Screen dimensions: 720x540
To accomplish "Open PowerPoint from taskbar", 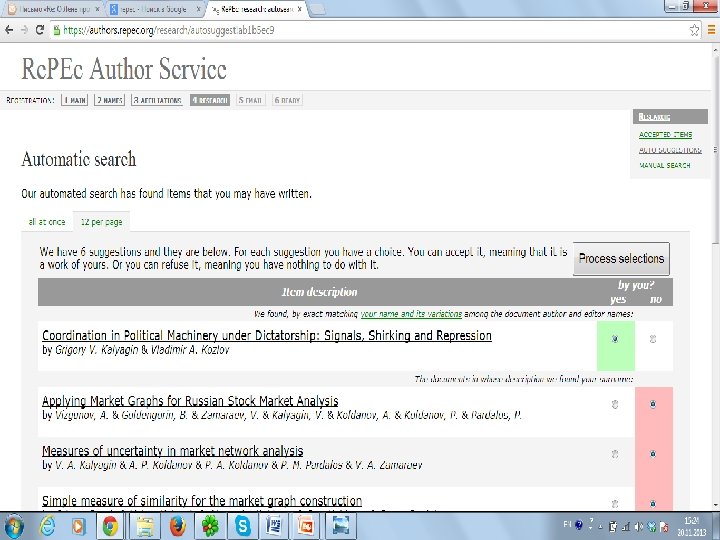I will (x=307, y=526).
